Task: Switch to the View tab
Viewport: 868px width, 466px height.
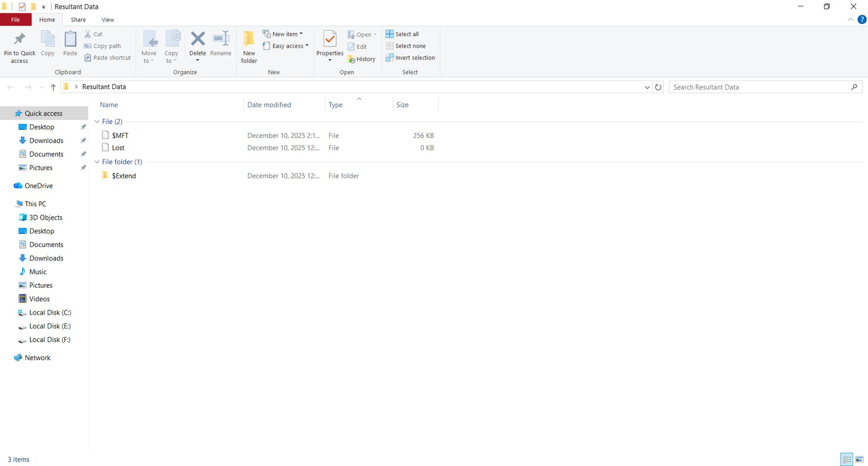Action: point(107,19)
